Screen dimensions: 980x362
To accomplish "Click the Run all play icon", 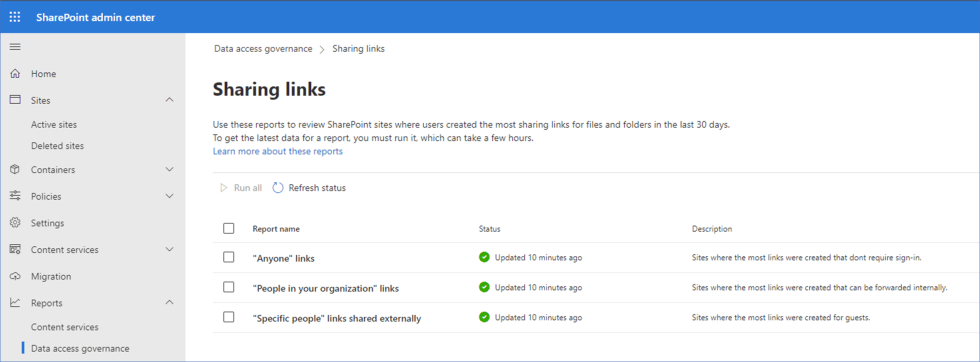I will pyautogui.click(x=223, y=188).
